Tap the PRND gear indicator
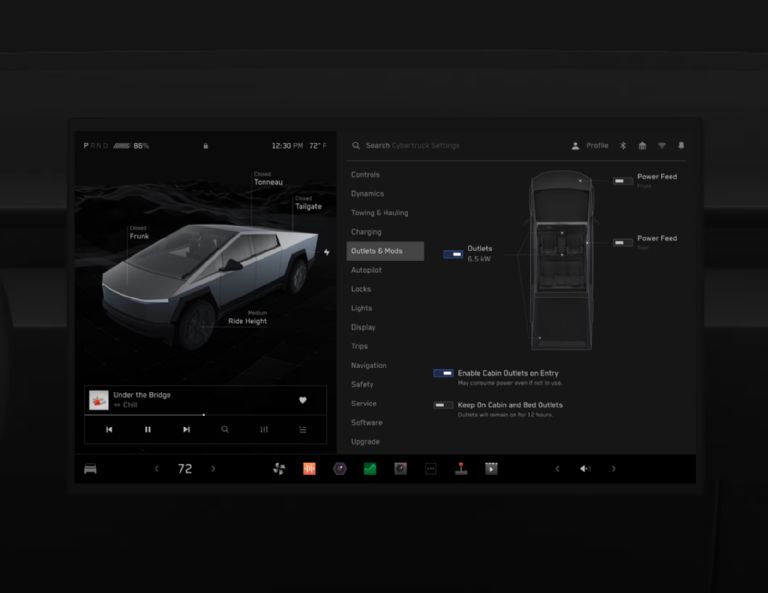 pos(96,145)
